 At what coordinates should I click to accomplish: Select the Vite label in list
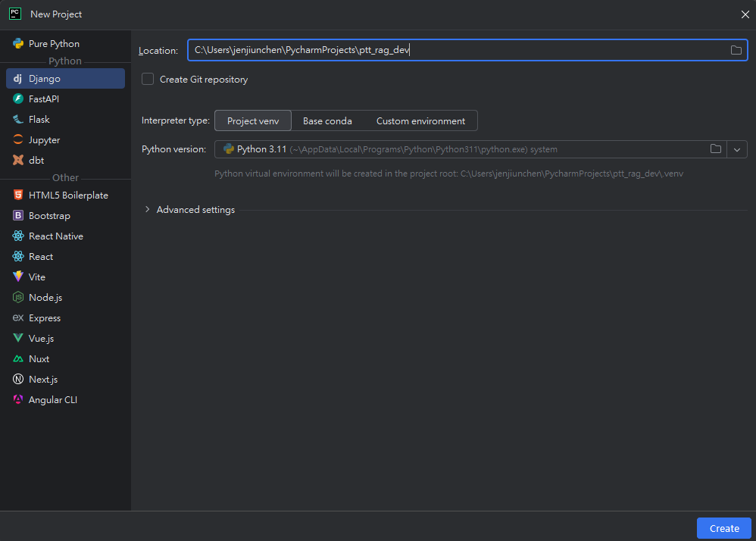coord(36,277)
